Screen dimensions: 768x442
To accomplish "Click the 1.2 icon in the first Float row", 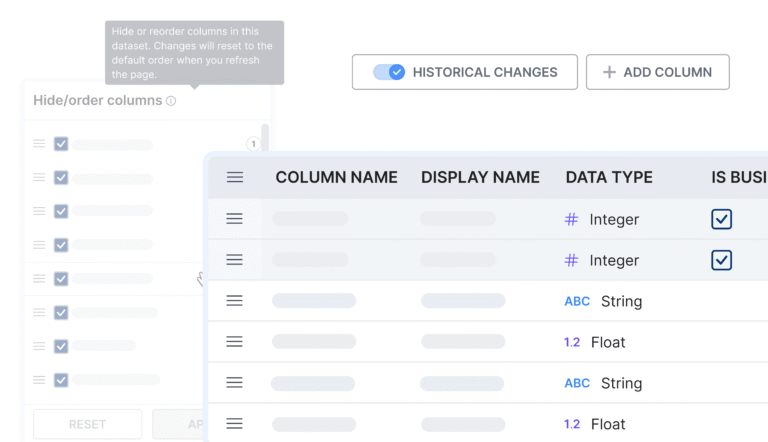I will pos(572,342).
